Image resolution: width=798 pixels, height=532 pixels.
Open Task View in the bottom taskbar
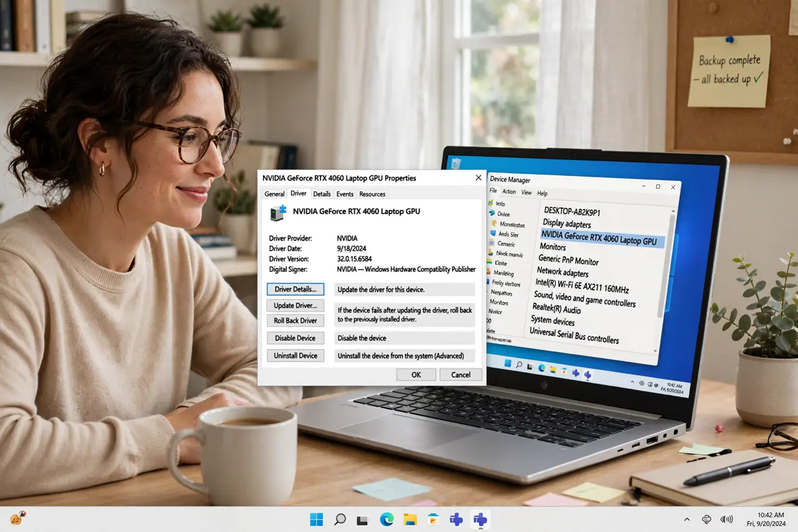click(x=363, y=520)
